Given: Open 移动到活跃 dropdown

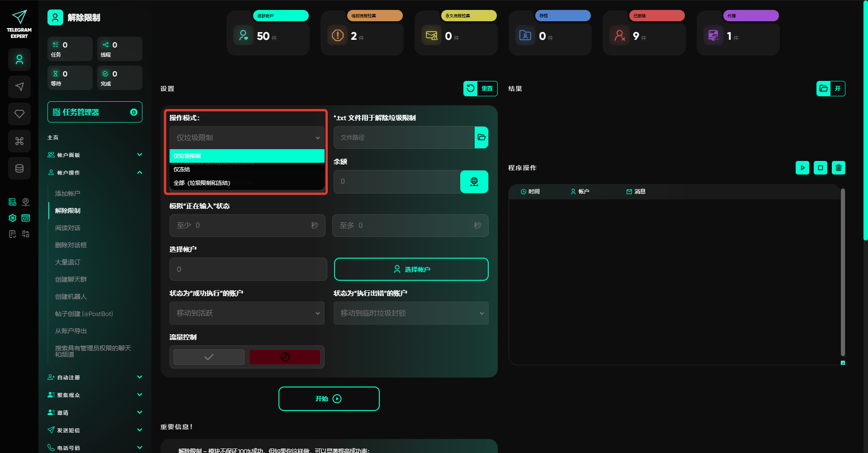Looking at the screenshot, I should pyautogui.click(x=247, y=313).
